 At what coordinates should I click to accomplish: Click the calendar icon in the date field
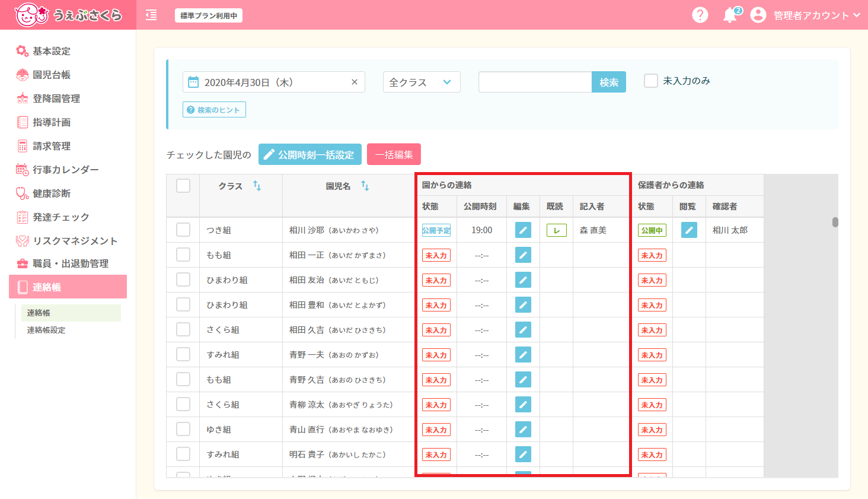[193, 82]
